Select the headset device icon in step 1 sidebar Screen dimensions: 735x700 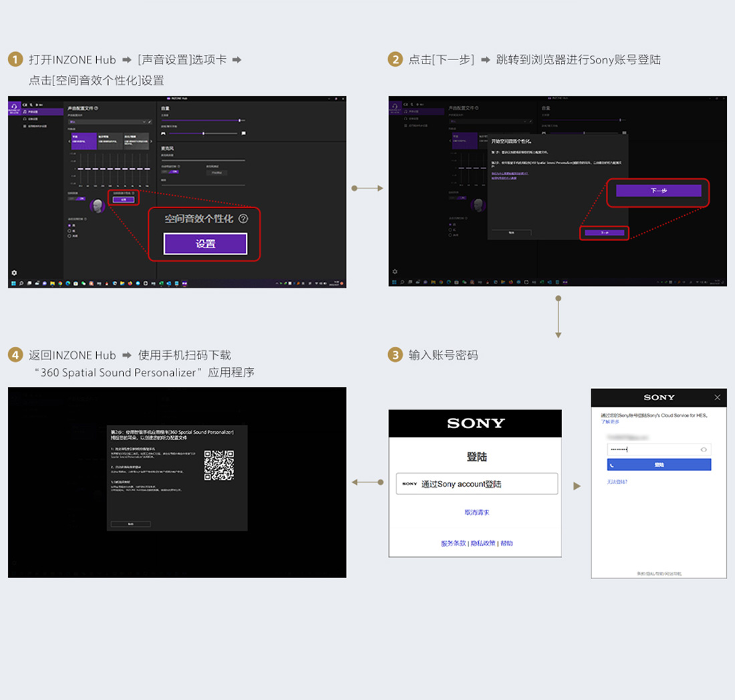14,108
